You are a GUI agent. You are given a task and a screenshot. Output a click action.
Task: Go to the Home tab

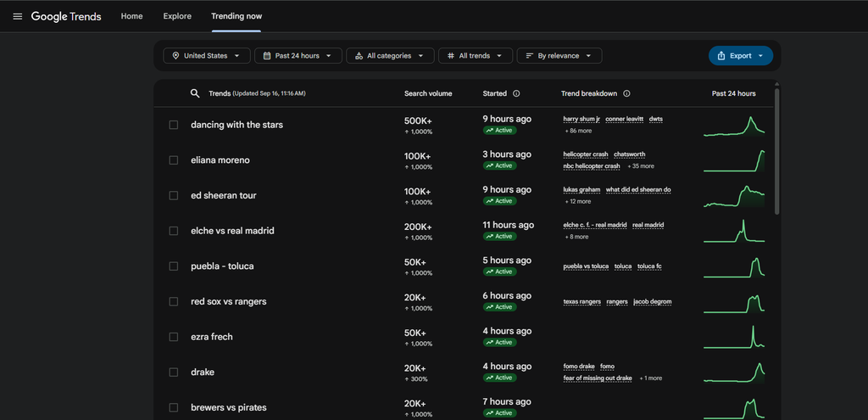click(131, 16)
